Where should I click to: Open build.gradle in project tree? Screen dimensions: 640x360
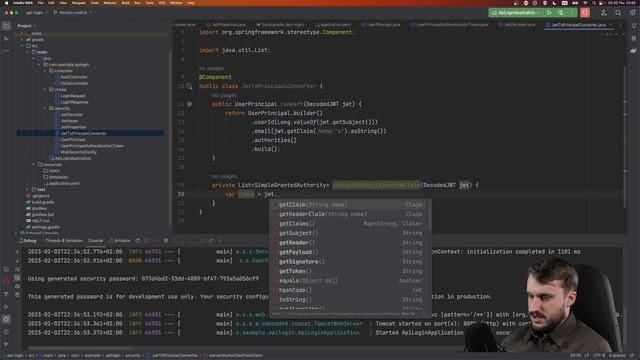(x=43, y=202)
